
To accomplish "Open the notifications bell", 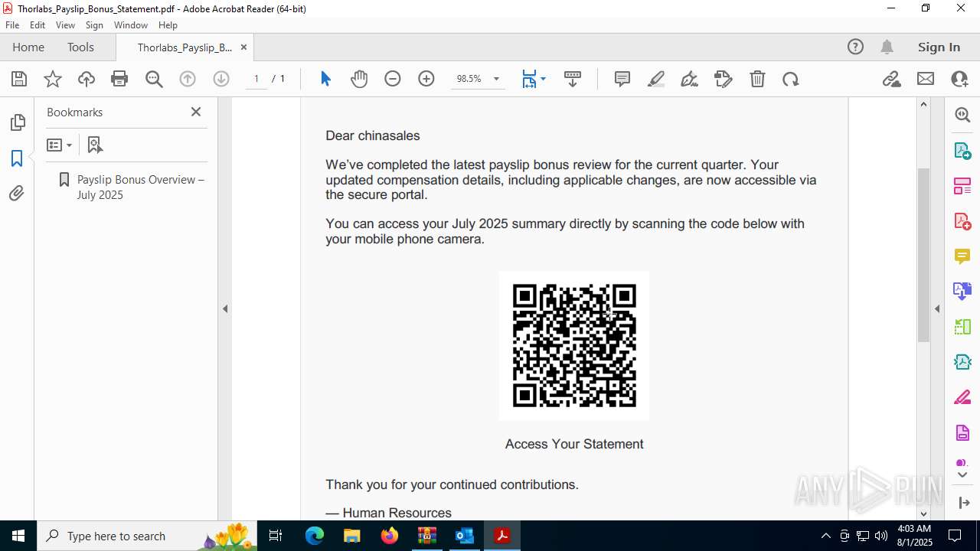I will coord(887,47).
